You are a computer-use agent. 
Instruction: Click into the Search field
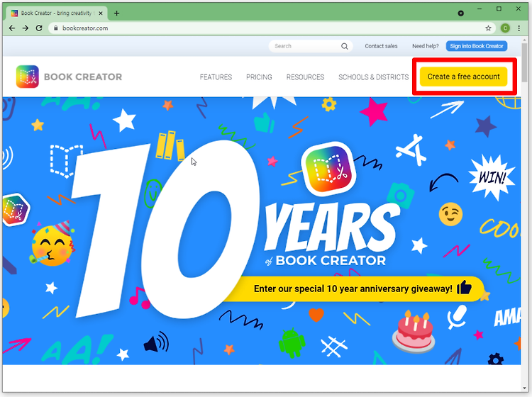click(x=311, y=46)
